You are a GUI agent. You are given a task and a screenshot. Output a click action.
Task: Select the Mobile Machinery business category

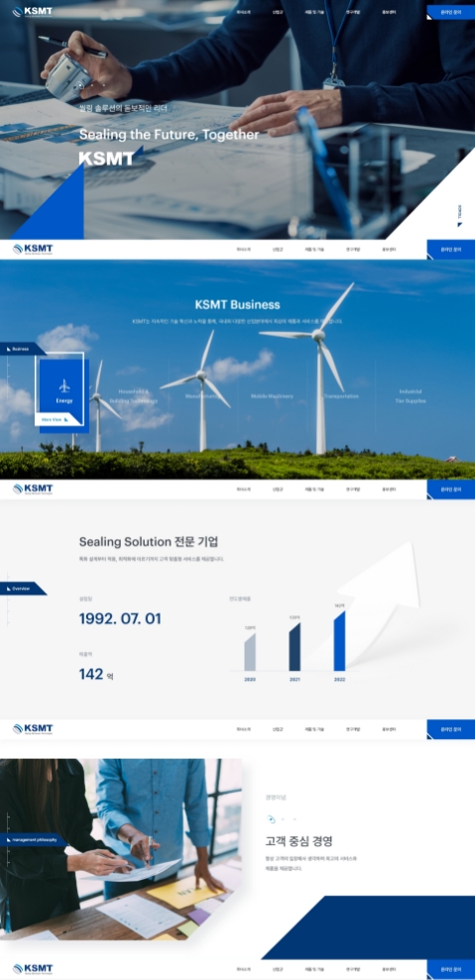[x=272, y=396]
